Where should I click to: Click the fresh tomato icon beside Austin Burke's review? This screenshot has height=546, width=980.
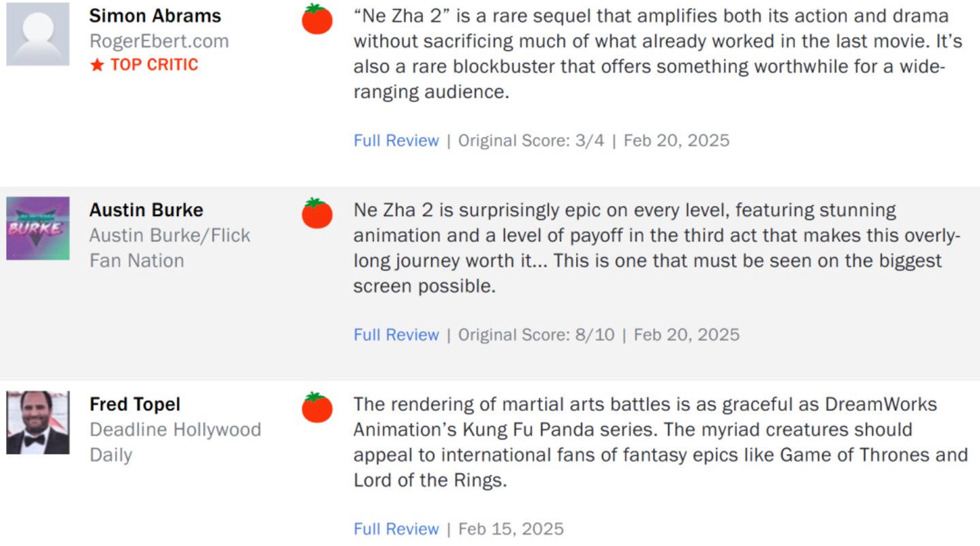317,213
